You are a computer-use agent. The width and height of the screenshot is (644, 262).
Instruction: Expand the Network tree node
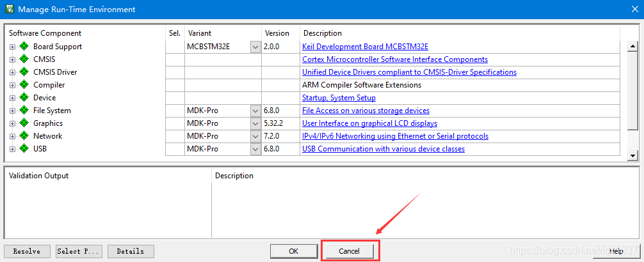tap(12, 136)
